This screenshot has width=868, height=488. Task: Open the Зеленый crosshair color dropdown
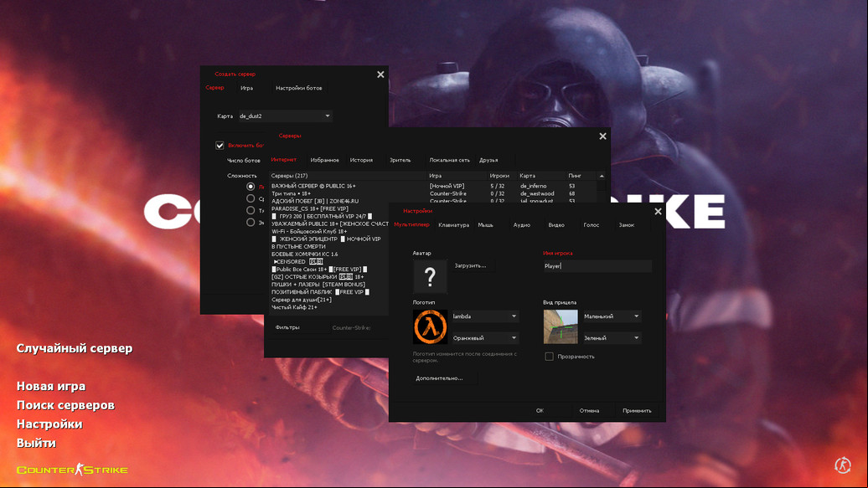coord(612,338)
